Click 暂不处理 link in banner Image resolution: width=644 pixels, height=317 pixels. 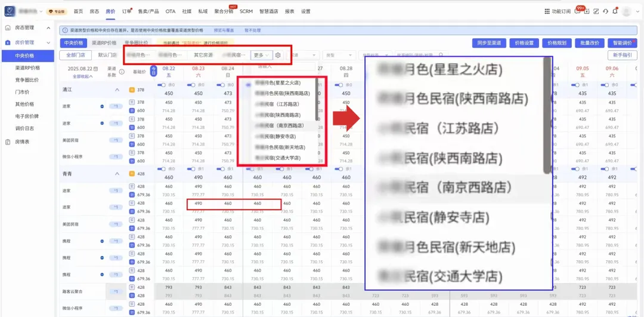click(252, 30)
